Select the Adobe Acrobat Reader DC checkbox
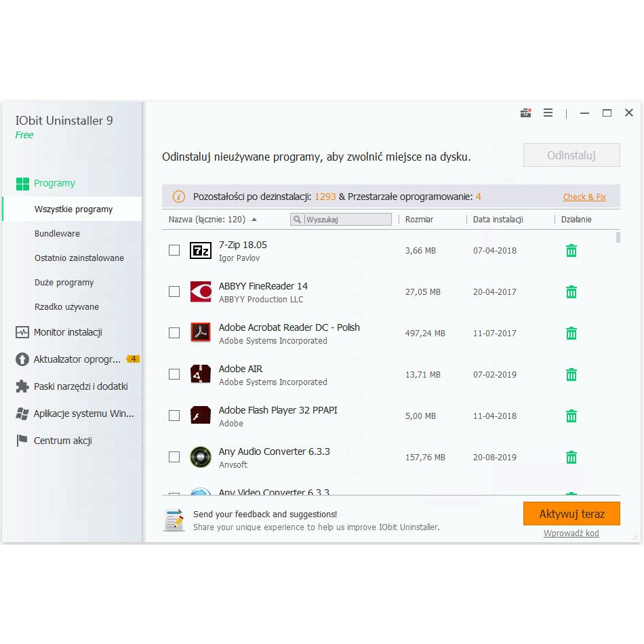Screen dimensions: 644x644 [x=174, y=333]
